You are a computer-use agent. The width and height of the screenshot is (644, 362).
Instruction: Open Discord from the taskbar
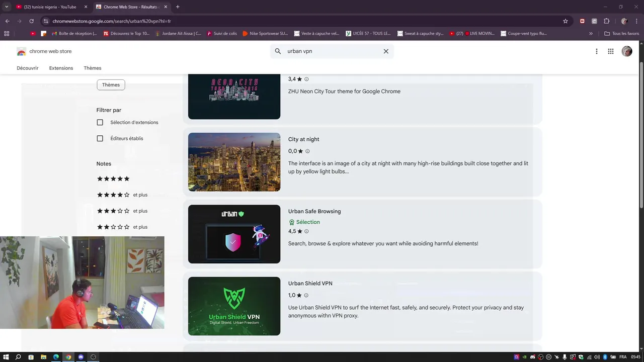(80, 357)
